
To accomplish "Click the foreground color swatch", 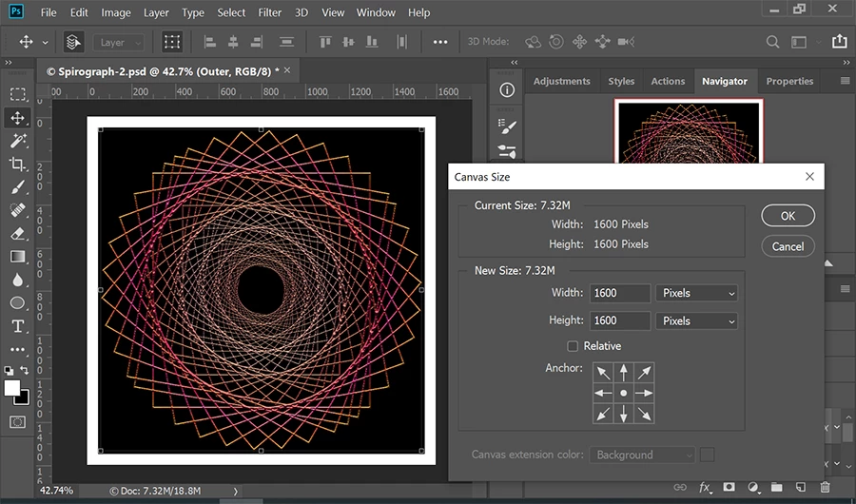I will (12, 388).
